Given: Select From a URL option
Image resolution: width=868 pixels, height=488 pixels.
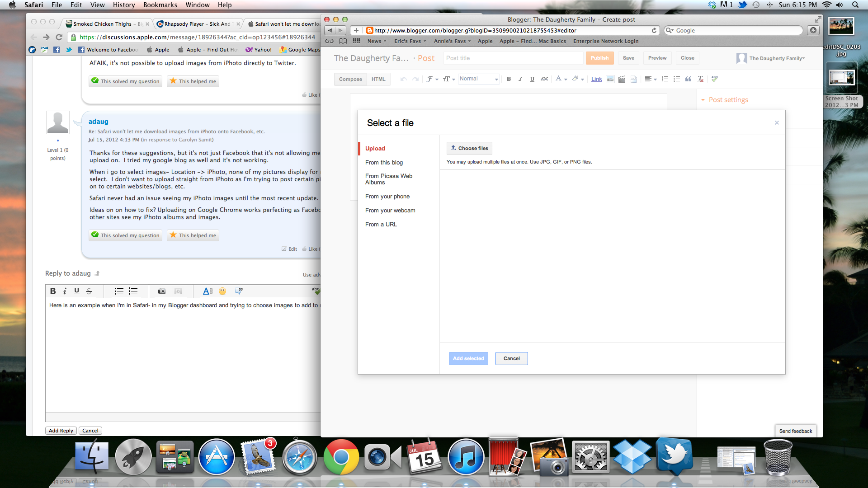Looking at the screenshot, I should pyautogui.click(x=381, y=225).
